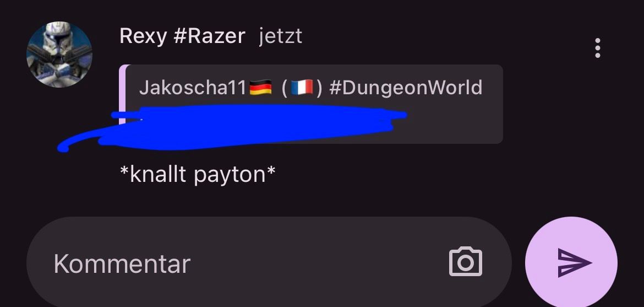Open the Jakoscha11 name in the quoted reply
Viewport: 644px width, 307px height.
tap(192, 88)
